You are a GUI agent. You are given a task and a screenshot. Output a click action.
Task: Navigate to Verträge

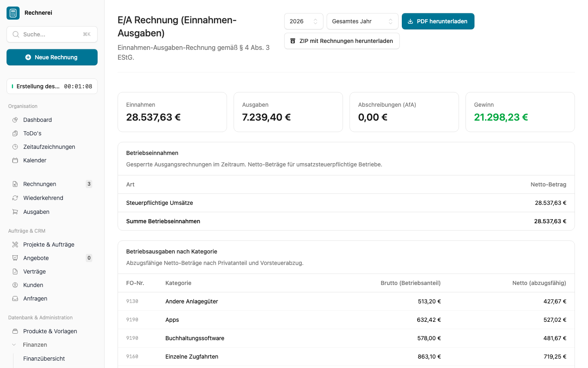(x=52, y=272)
